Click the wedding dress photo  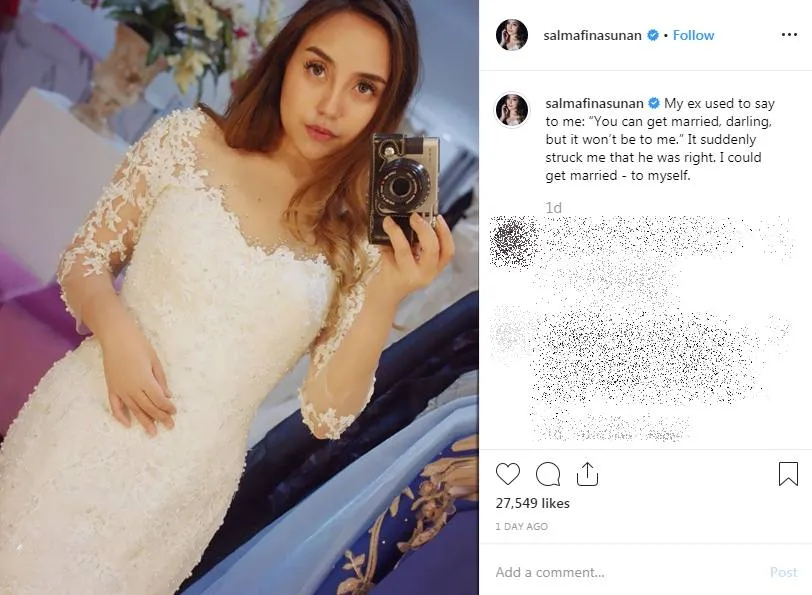coord(239,297)
